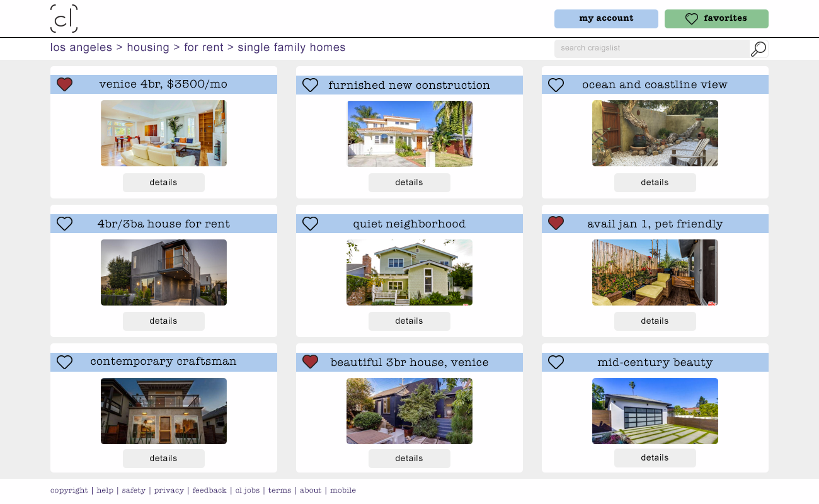The height and width of the screenshot is (504, 819).
Task: Open the furnished new construction house photo
Action: (x=409, y=134)
